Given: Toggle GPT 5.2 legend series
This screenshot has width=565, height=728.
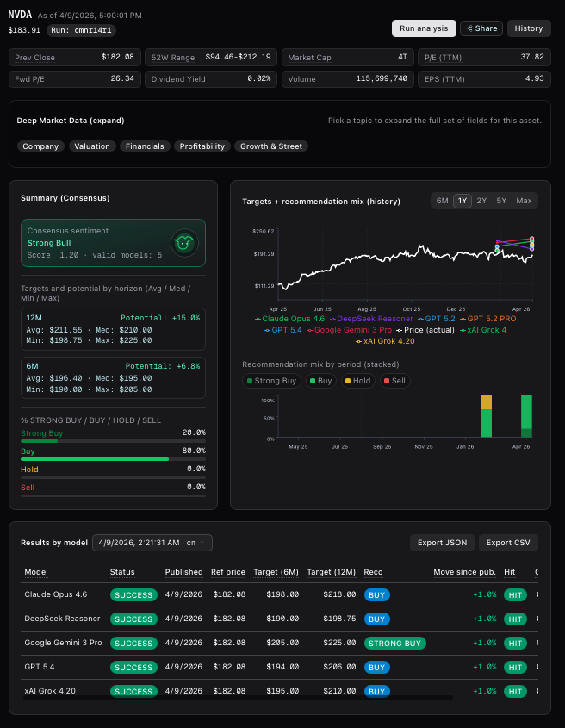Looking at the screenshot, I should pos(437,319).
